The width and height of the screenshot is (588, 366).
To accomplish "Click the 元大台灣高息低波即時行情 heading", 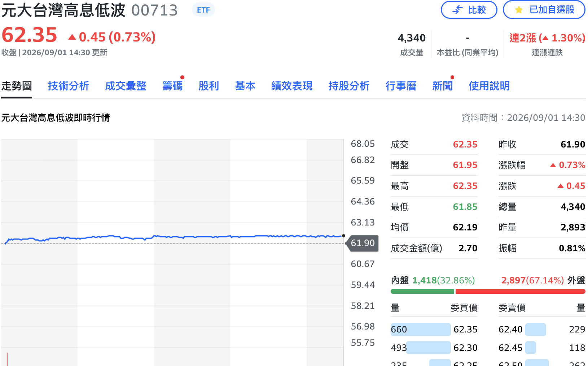I will [56, 118].
